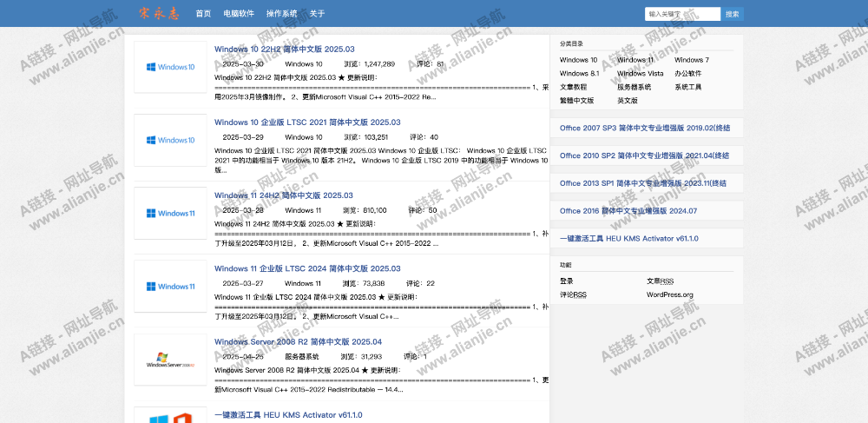Open Windows Server 2008 R2 简体中文版 title
This screenshot has width=868, height=423.
coord(298,341)
